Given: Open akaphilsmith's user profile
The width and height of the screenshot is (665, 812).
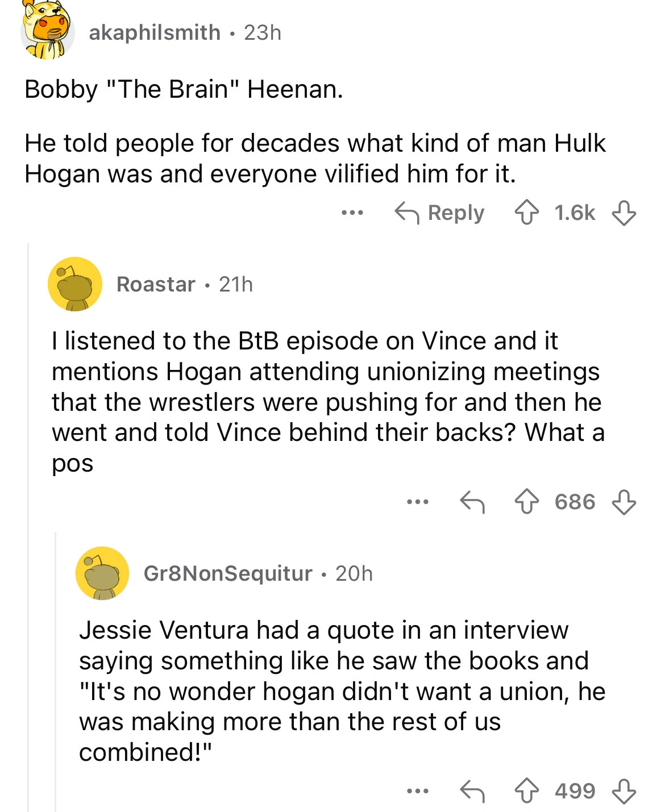Looking at the screenshot, I should pyautogui.click(x=155, y=32).
